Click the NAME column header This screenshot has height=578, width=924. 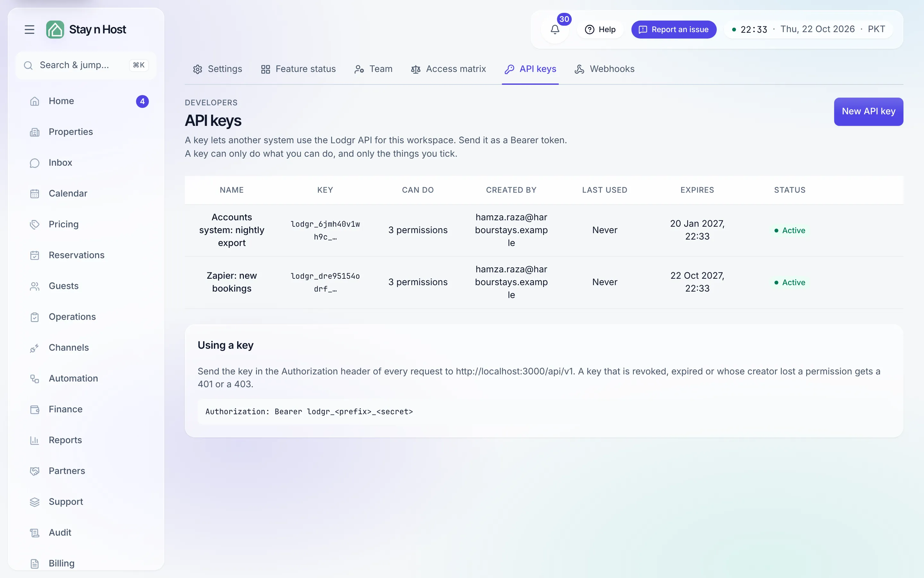click(232, 190)
